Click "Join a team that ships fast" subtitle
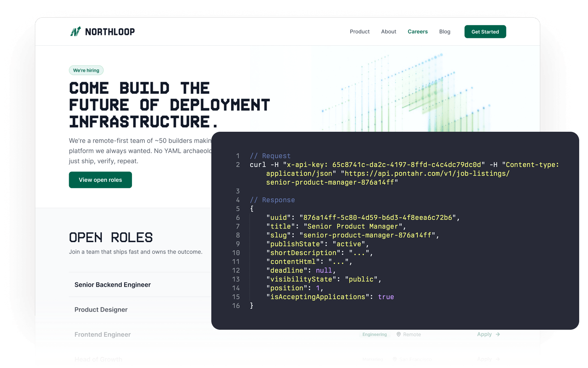Screen dimensions: 588x368 [x=136, y=252]
